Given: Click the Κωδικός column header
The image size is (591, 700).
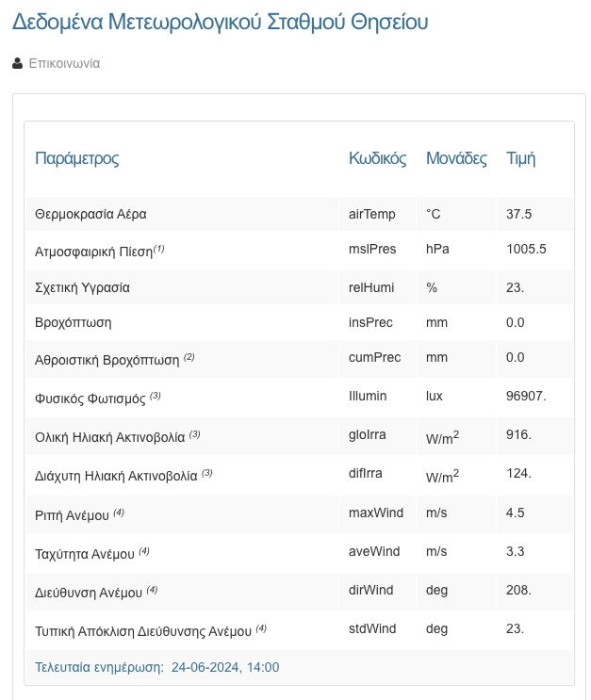Looking at the screenshot, I should point(377,158).
